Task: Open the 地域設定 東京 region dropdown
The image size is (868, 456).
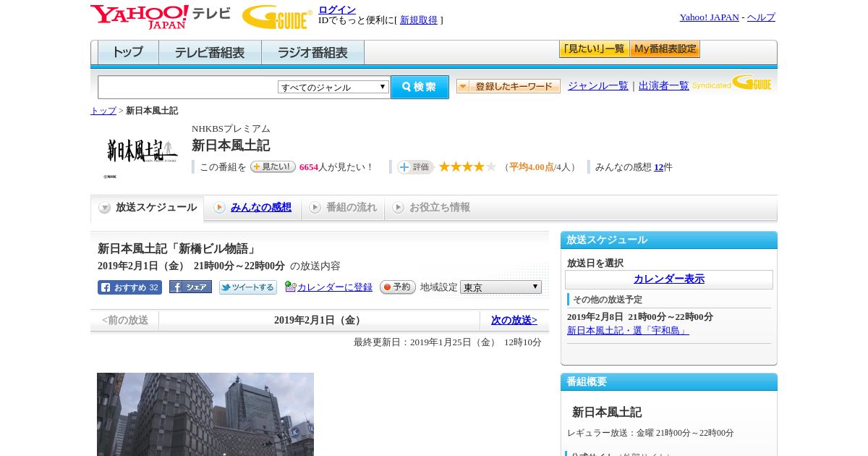Action: [501, 287]
